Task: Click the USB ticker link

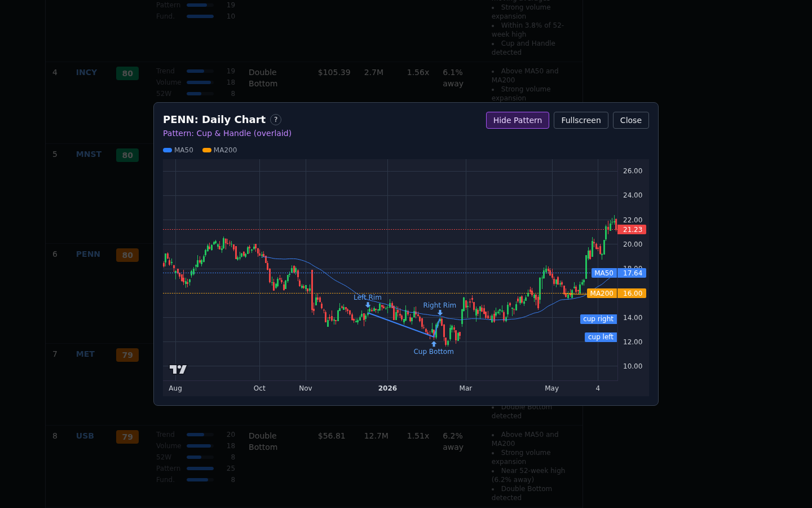Action: [x=85, y=436]
